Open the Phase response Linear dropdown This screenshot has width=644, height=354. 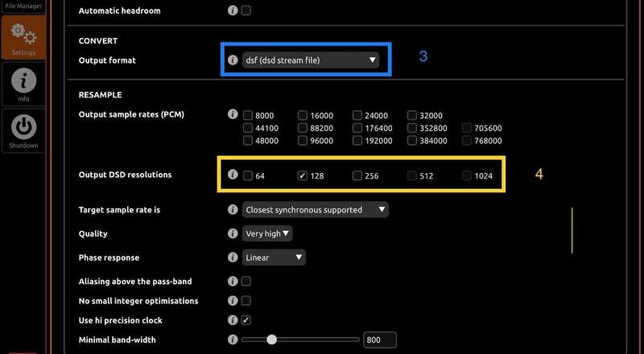tap(275, 257)
